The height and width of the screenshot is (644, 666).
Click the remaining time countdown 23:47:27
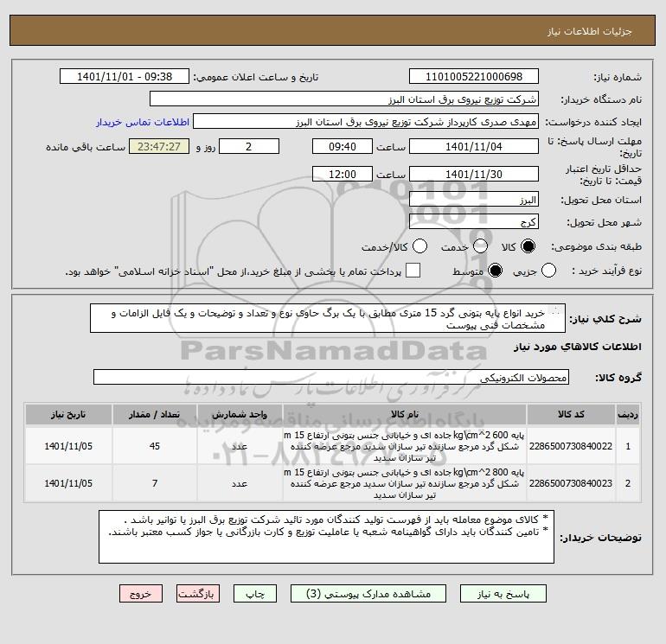pos(159,146)
